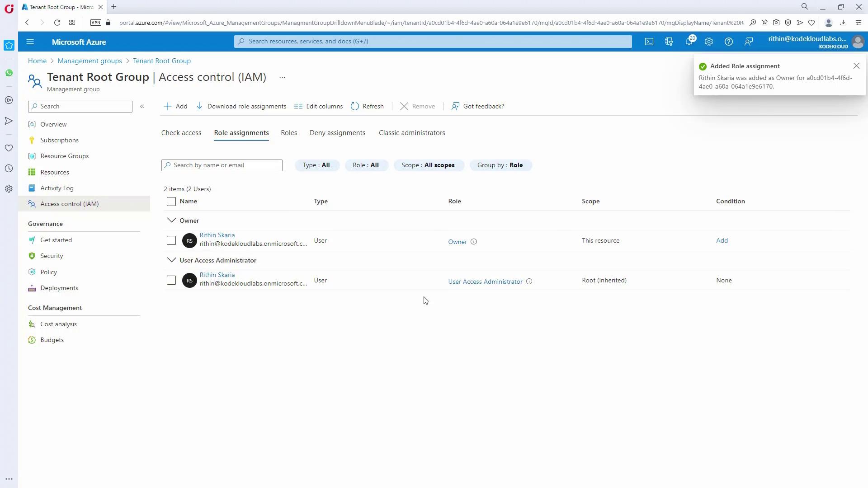Open Azure Cloud Shell icon

coord(649,42)
